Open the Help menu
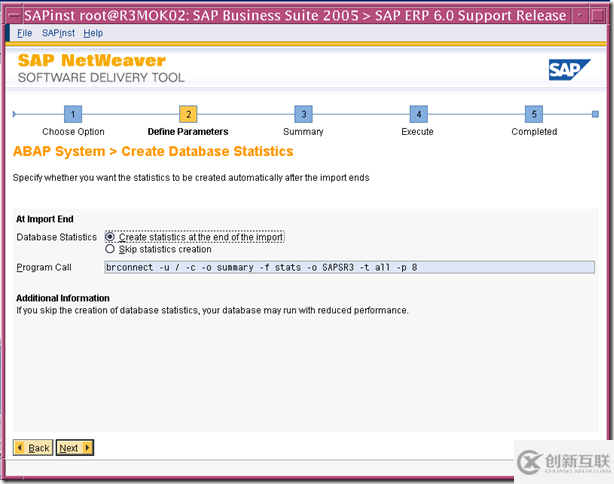 point(93,33)
